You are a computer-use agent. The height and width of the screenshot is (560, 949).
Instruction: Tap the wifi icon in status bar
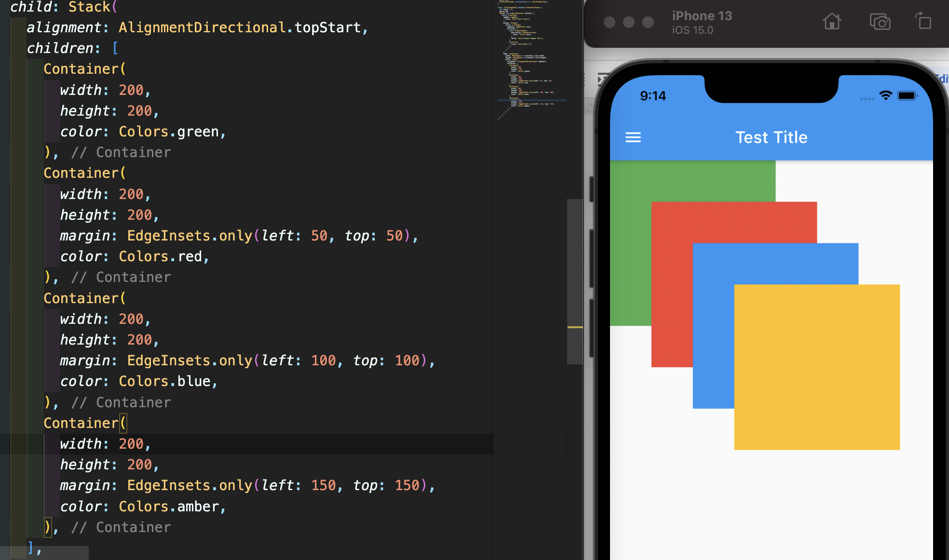point(885,95)
